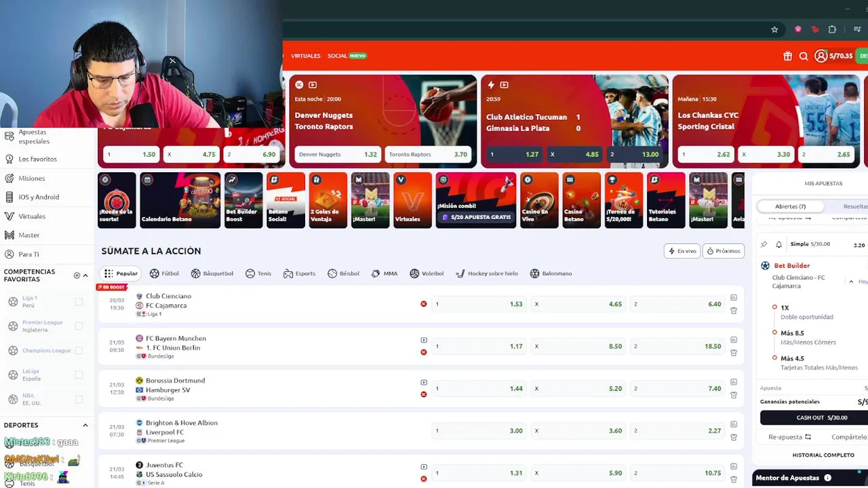Bet on Toronto Raptors at 3.70
The height and width of the screenshot is (488, 868).
(429, 155)
